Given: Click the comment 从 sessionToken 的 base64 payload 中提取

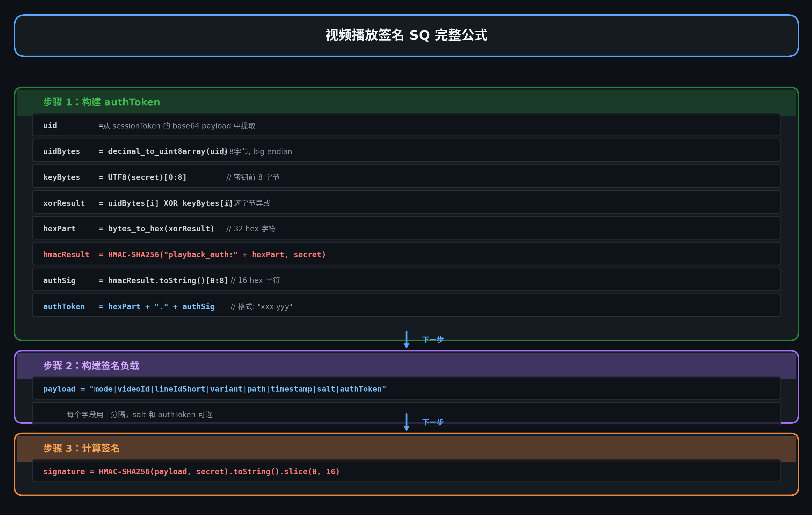Looking at the screenshot, I should [x=179, y=126].
